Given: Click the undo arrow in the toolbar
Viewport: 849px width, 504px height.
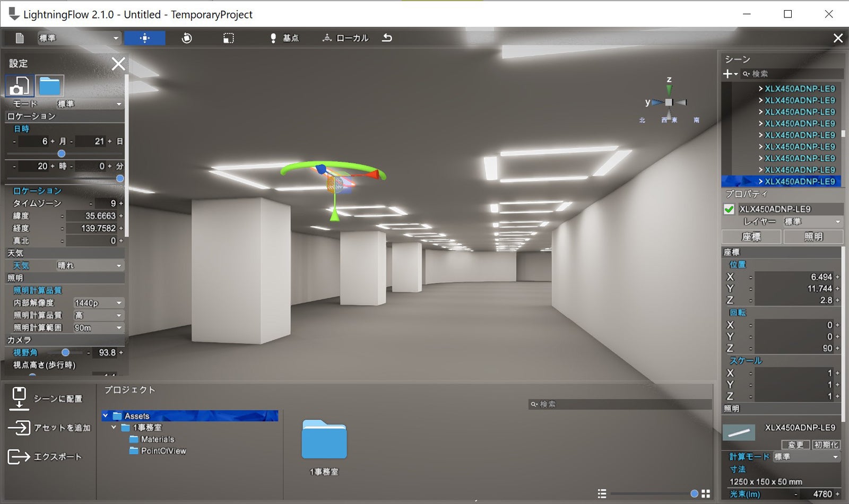Looking at the screenshot, I should pyautogui.click(x=387, y=38).
